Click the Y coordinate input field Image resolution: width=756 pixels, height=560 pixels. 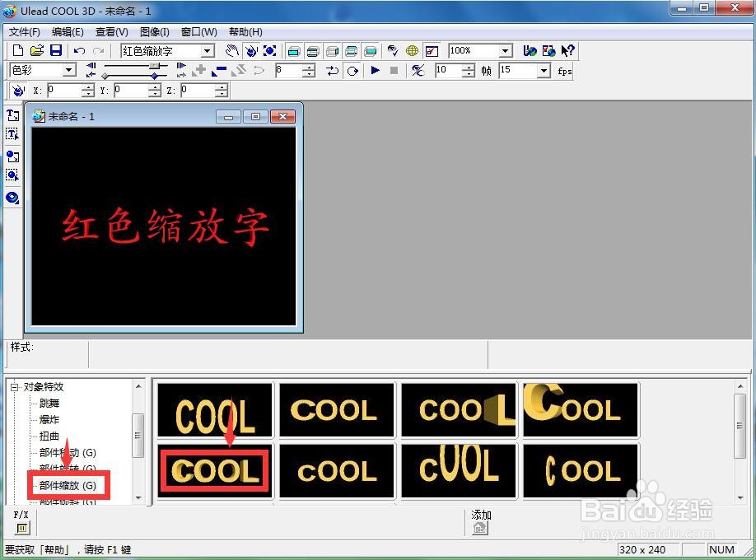(131, 91)
